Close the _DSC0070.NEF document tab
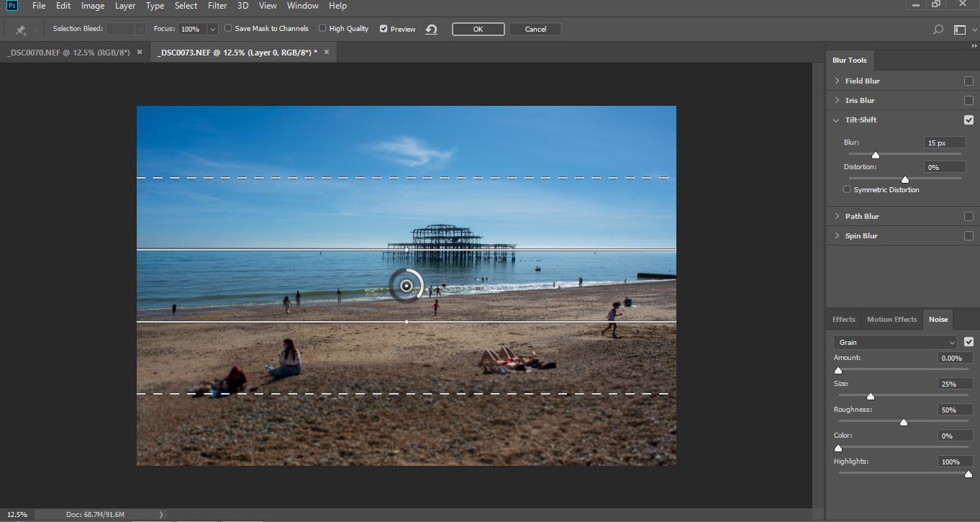980x522 pixels. click(140, 53)
